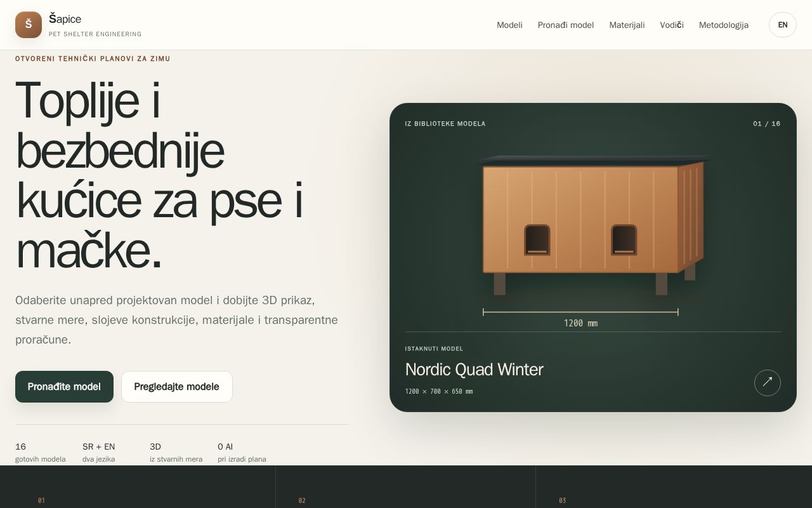Screen dimensions: 812x508
Task: Select the Nordic Quad Winter title
Action: (474, 370)
